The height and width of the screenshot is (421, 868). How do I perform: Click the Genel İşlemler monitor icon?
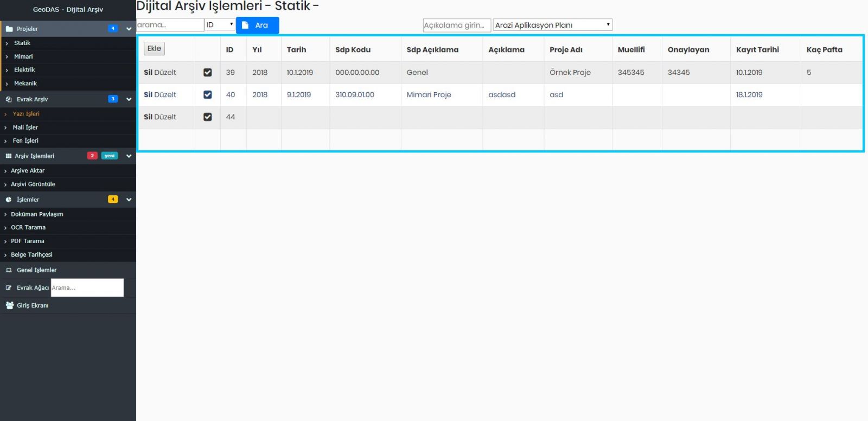[x=9, y=270]
